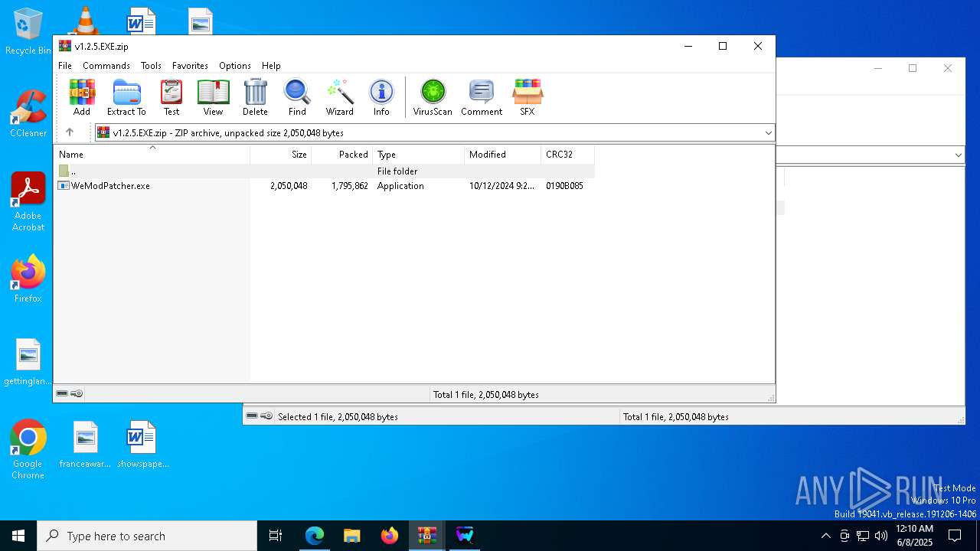Open the Wizard tool

pyautogui.click(x=339, y=97)
